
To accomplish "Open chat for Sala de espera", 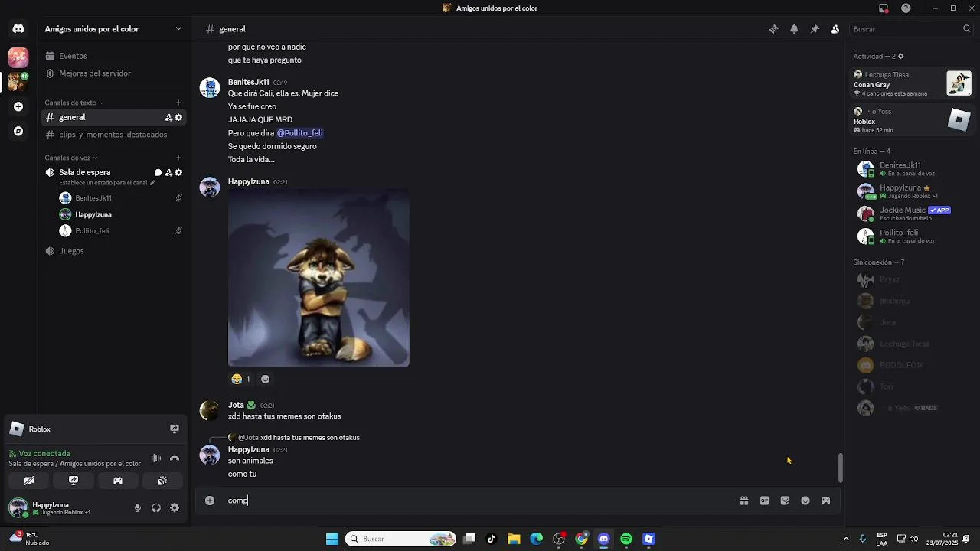I will point(158,172).
